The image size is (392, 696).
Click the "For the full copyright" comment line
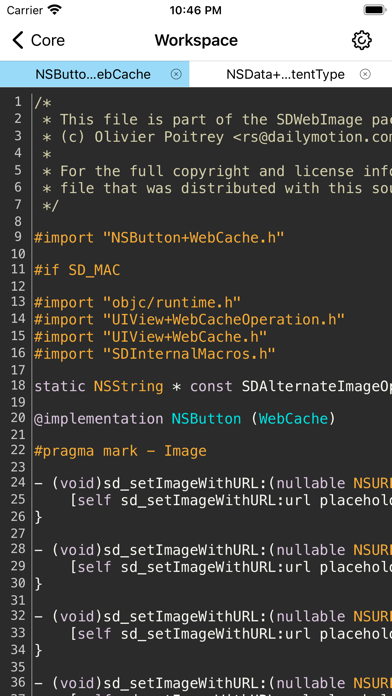coord(217,171)
